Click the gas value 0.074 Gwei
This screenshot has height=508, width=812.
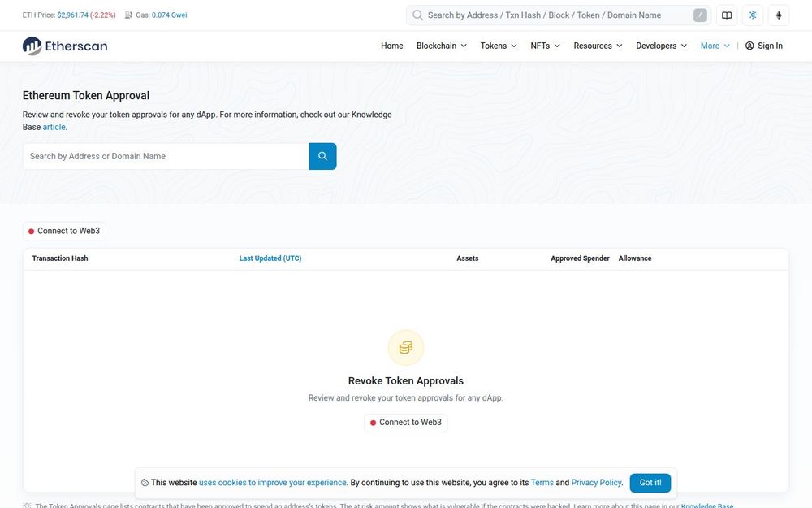tap(170, 15)
